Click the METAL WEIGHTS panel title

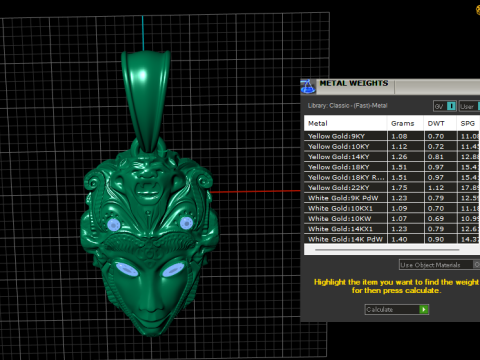click(x=354, y=83)
